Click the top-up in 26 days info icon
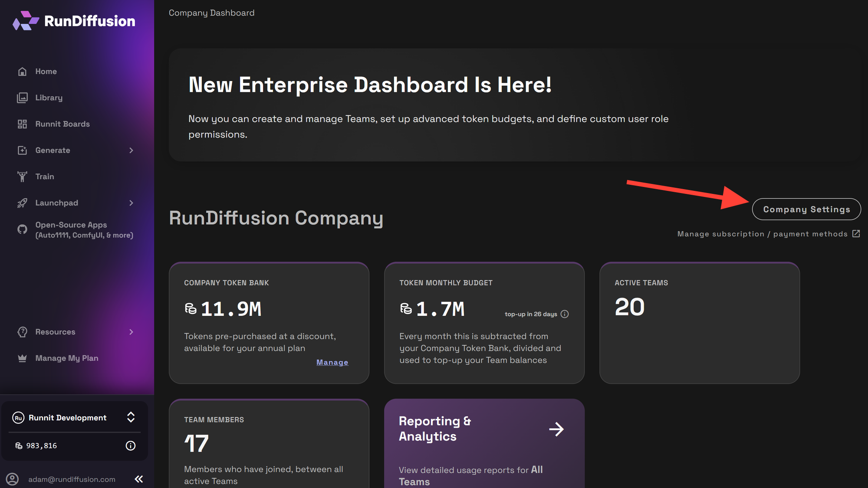The image size is (868, 488). (x=565, y=314)
